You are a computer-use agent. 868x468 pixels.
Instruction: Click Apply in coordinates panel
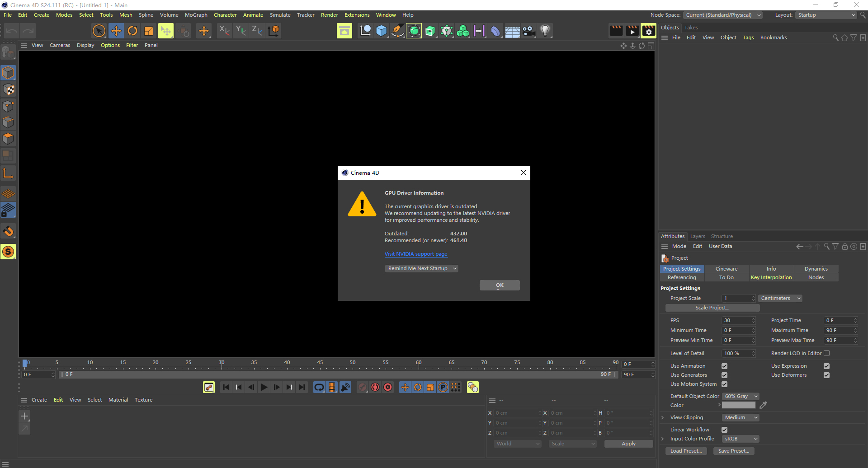pyautogui.click(x=628, y=444)
